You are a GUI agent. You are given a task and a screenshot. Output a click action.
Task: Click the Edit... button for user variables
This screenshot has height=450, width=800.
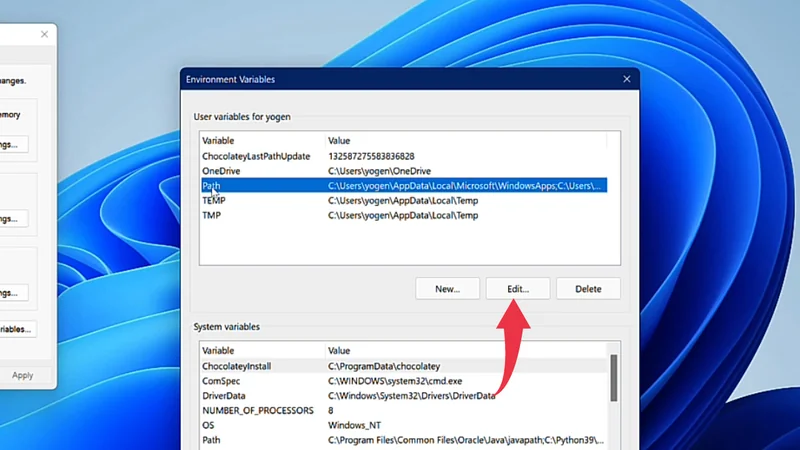pos(517,289)
